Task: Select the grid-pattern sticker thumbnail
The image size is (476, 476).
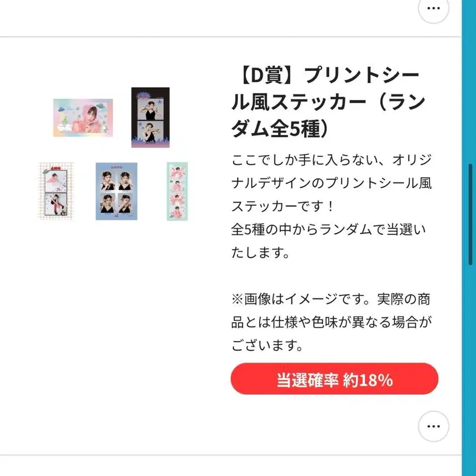Action: 56,191
